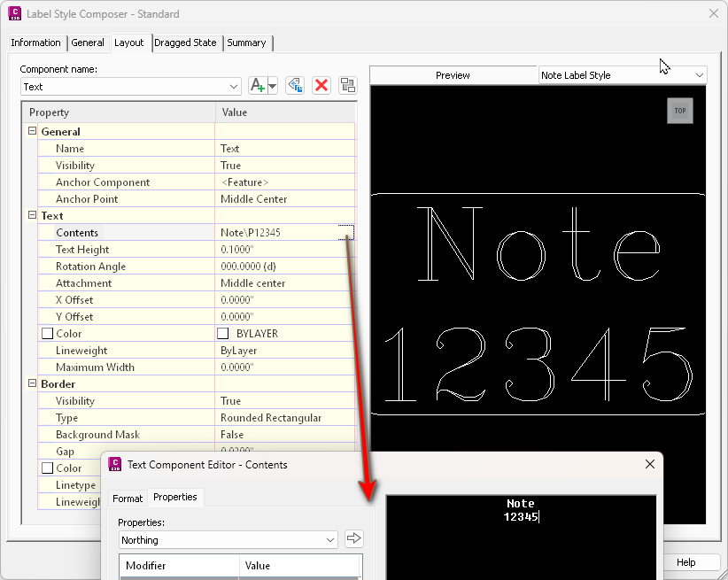Image resolution: width=728 pixels, height=580 pixels.
Task: Collapse the General property group
Action: pos(32,131)
